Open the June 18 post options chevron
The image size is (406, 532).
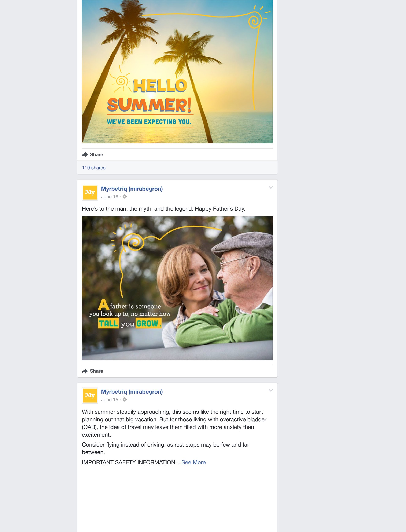point(271,187)
